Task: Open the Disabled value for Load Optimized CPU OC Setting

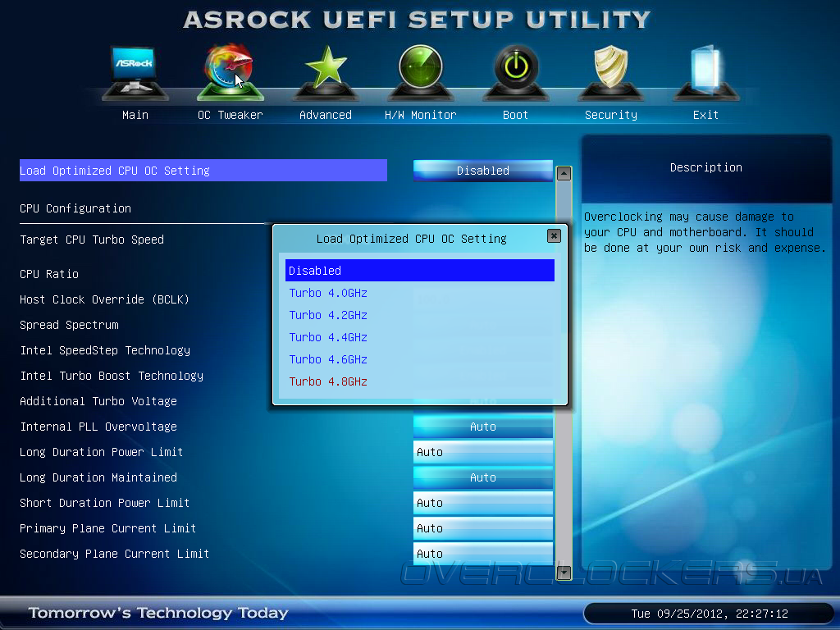Action: (x=482, y=171)
